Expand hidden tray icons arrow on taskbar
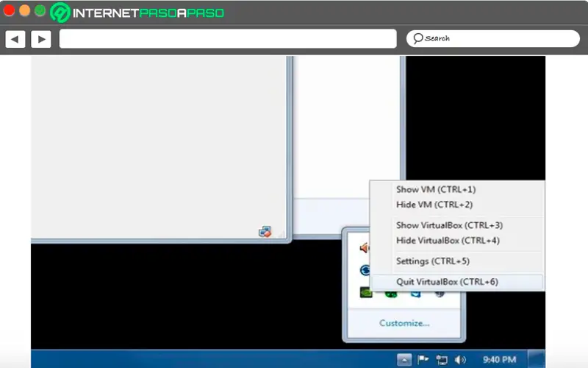The height and width of the screenshot is (368, 588). point(404,360)
